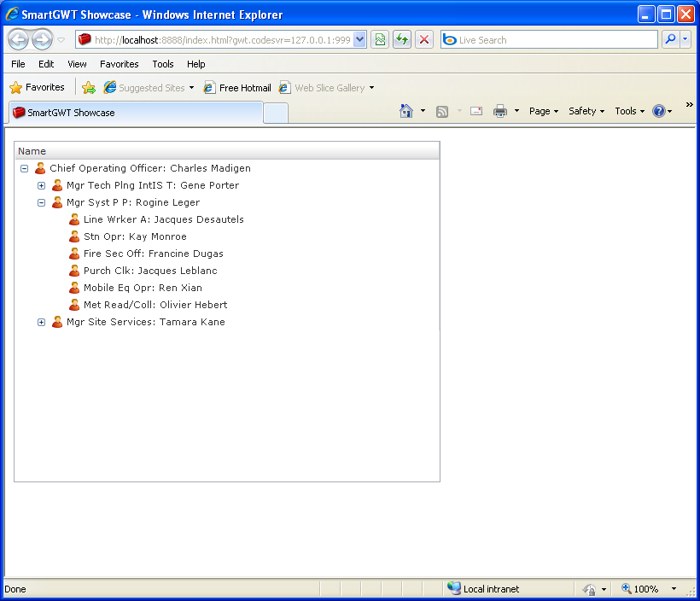Click person icon beside Charles Madigen
Viewport: 700px width, 601px height.
[40, 168]
